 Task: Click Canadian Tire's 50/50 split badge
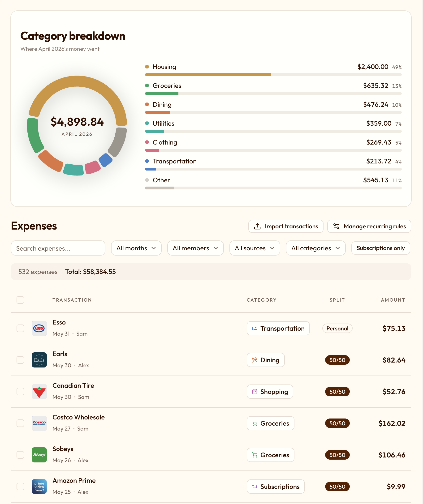pyautogui.click(x=337, y=392)
